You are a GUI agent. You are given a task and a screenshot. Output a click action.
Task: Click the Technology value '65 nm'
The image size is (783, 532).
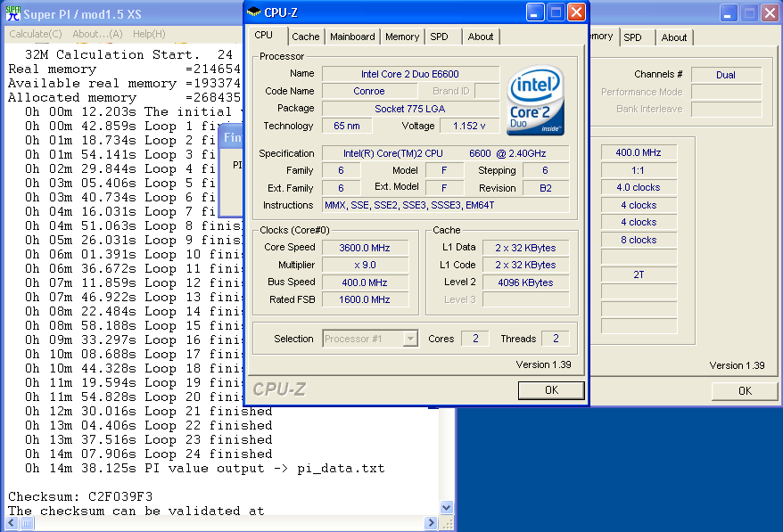pyautogui.click(x=347, y=126)
